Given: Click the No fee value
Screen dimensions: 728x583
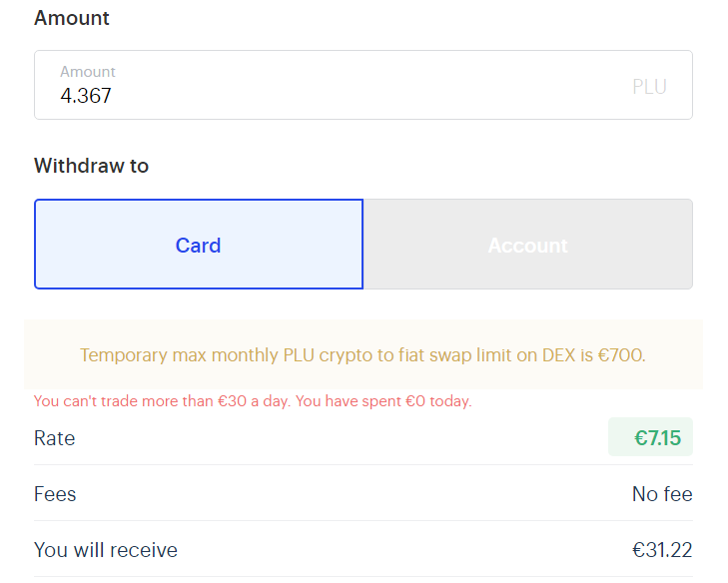Looking at the screenshot, I should click(662, 494).
